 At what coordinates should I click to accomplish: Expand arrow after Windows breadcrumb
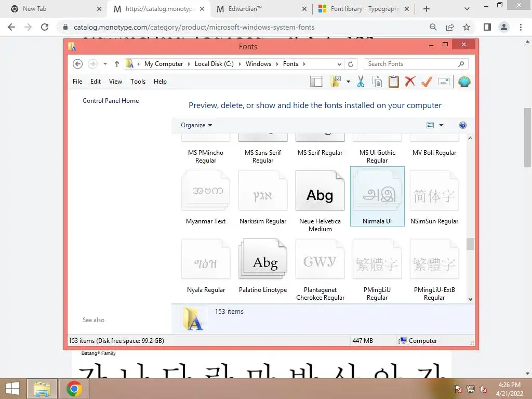(x=277, y=64)
